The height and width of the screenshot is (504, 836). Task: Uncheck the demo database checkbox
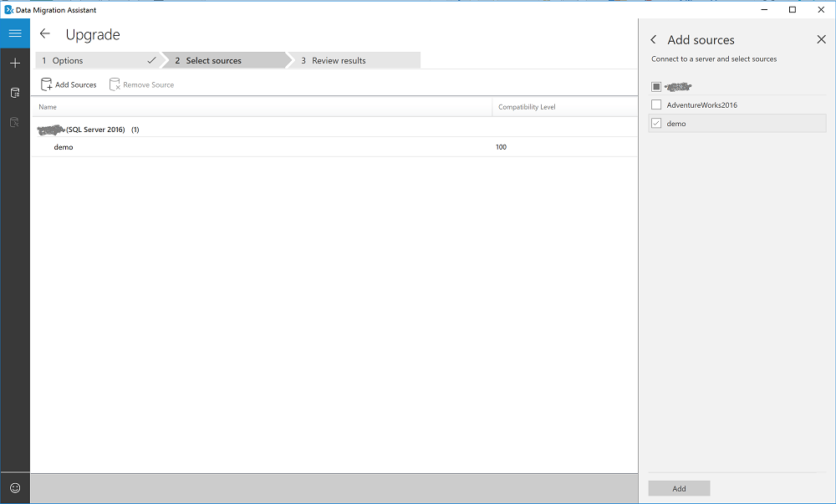click(x=656, y=123)
